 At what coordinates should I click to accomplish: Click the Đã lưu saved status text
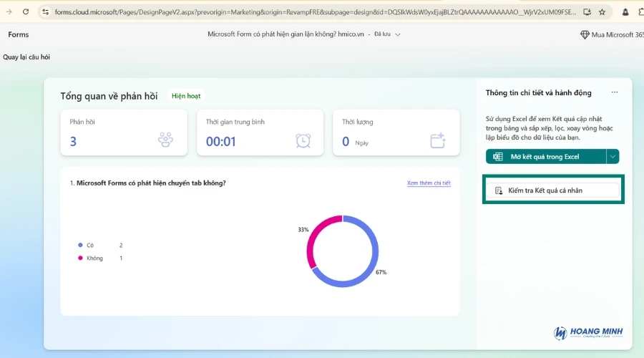(x=382, y=34)
